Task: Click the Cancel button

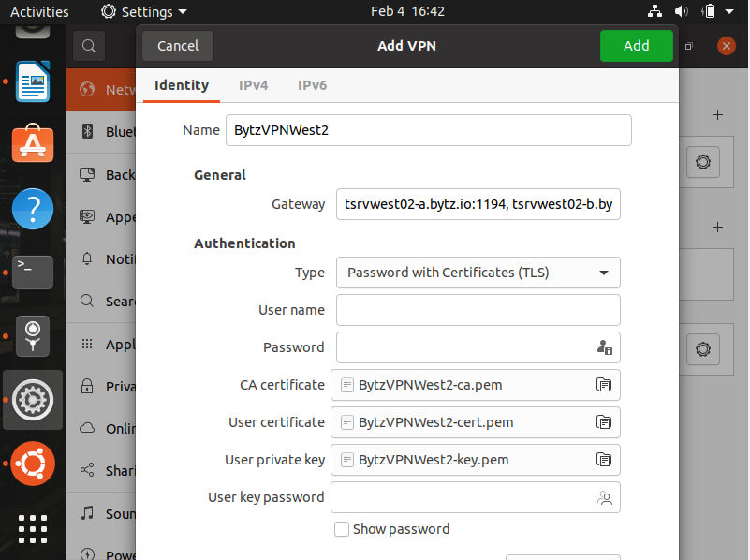Action: click(178, 46)
